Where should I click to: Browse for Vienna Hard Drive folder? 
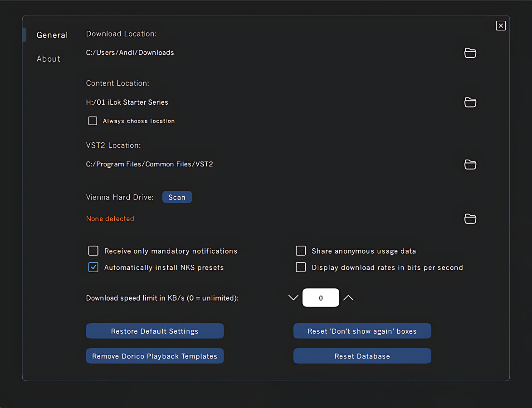coord(470,219)
